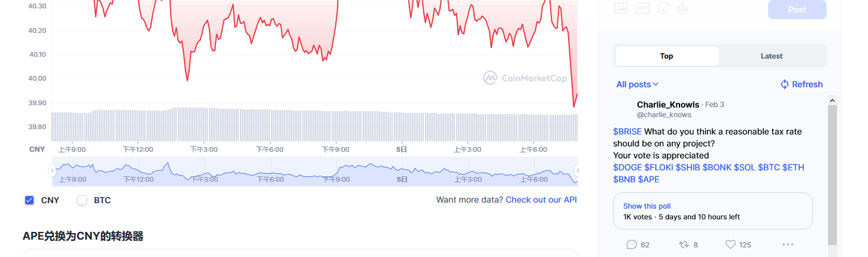The width and height of the screenshot is (868, 257).
Task: Expand the All posts dropdown
Action: [638, 84]
